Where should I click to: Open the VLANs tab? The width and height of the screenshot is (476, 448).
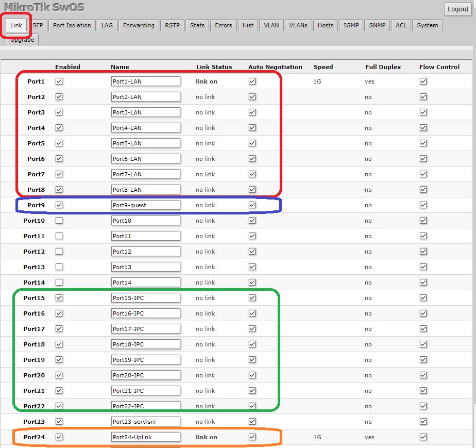pos(298,25)
